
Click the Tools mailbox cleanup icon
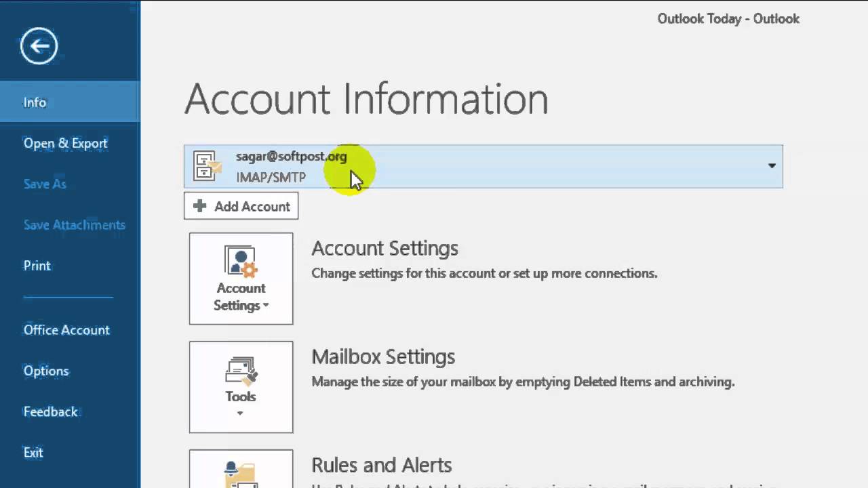click(x=241, y=371)
